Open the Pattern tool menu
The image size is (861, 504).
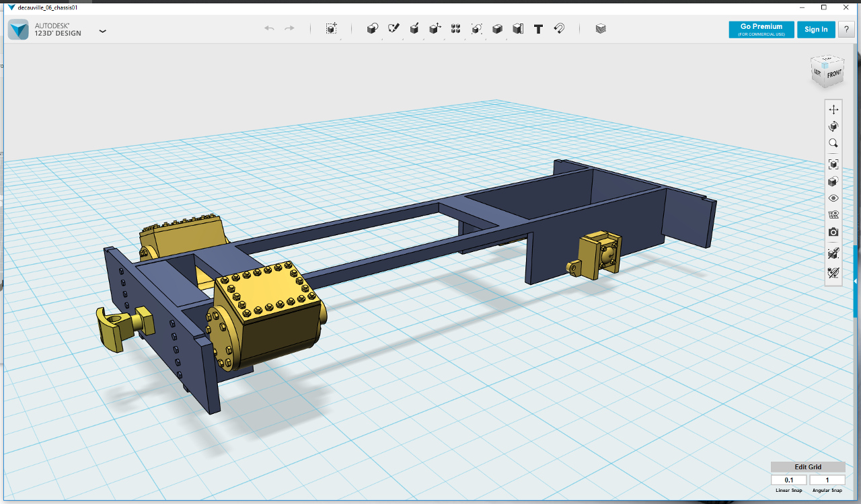pos(455,29)
